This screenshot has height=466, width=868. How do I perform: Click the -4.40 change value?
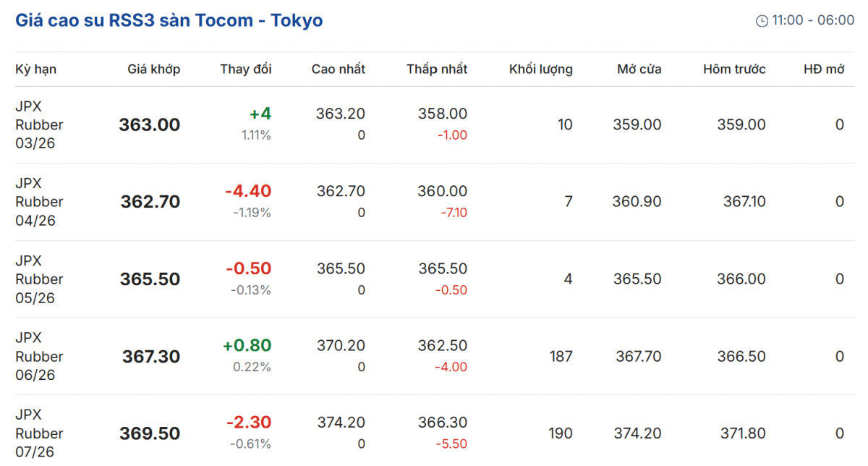click(248, 191)
